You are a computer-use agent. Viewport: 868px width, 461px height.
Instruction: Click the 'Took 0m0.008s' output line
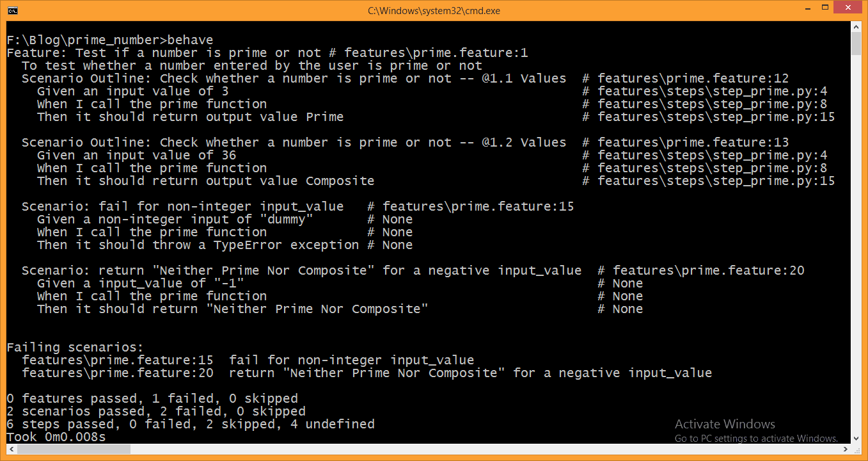pyautogui.click(x=56, y=437)
